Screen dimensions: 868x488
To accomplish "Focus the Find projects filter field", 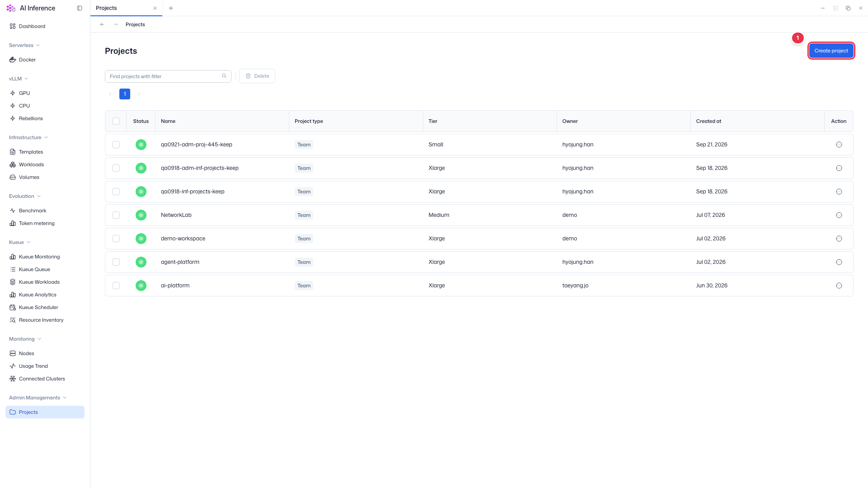I will [x=168, y=76].
